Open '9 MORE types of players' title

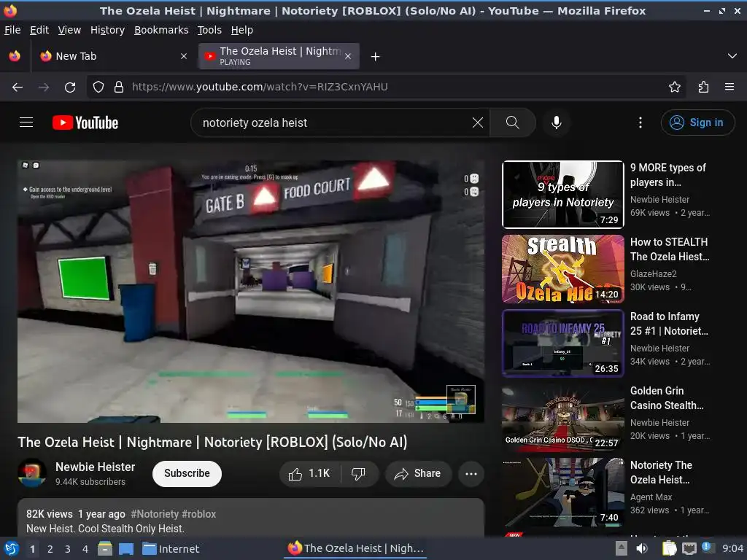[x=668, y=175]
